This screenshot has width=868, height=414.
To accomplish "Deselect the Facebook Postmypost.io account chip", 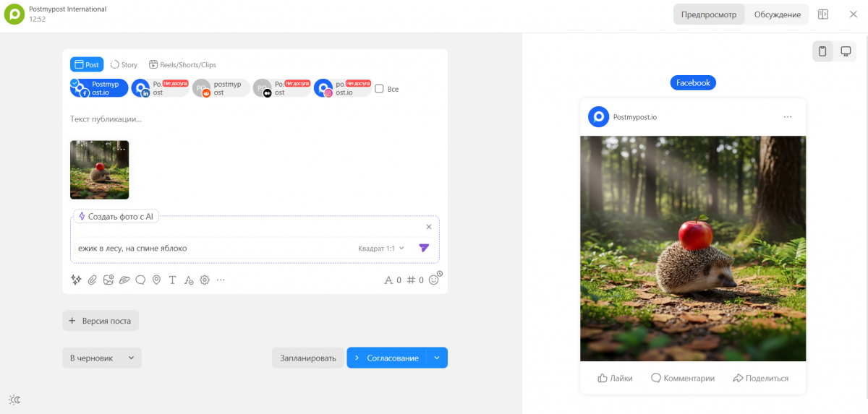I will (99, 88).
